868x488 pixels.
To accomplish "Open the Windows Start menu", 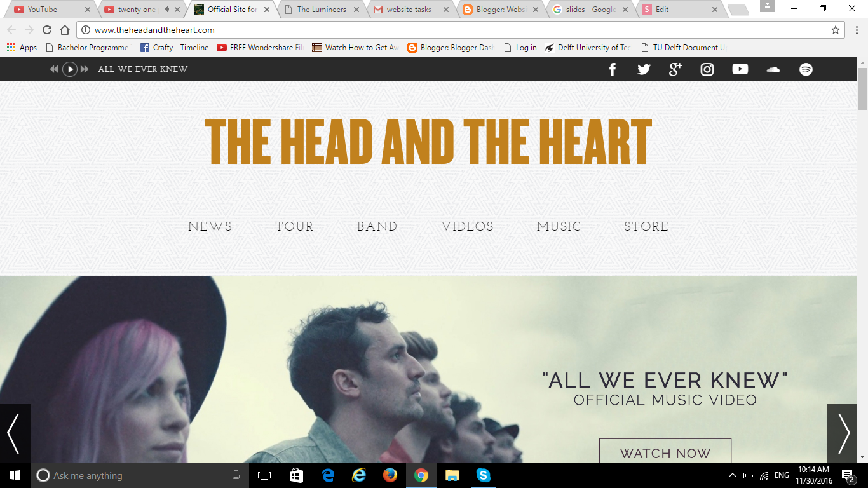I will click(x=15, y=475).
